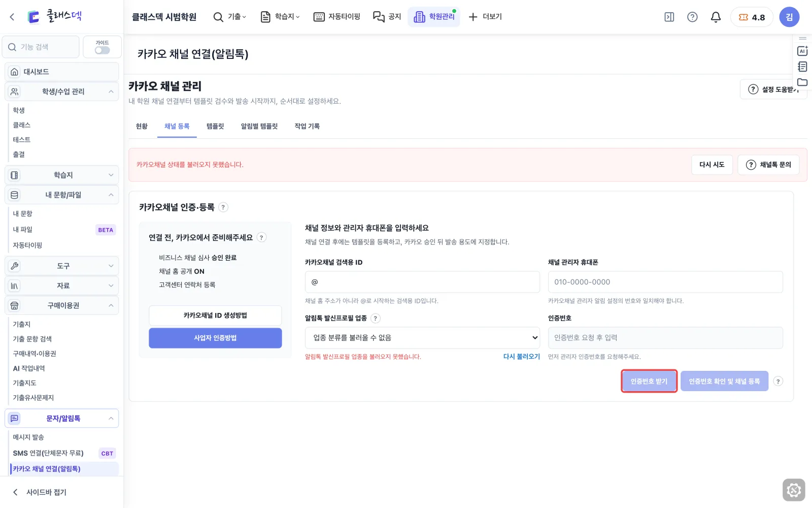Click the 다시 시도 button
Viewport: 812px width, 508px height.
click(712, 165)
